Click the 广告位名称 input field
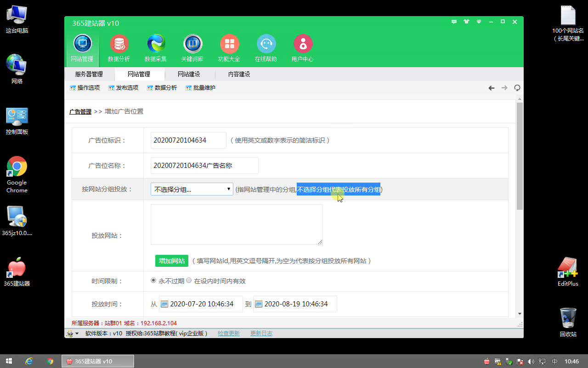 [x=204, y=166]
